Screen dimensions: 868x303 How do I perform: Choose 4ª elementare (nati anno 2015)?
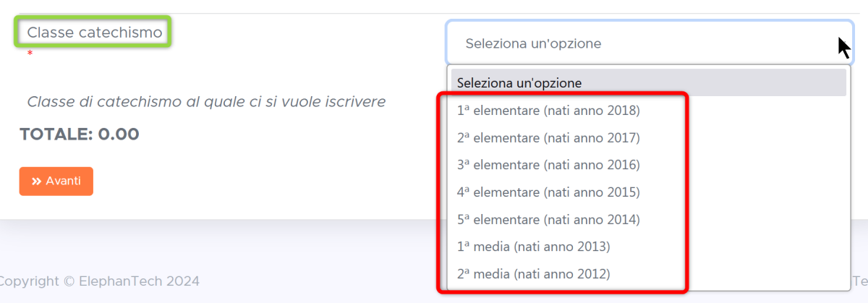pyautogui.click(x=548, y=192)
